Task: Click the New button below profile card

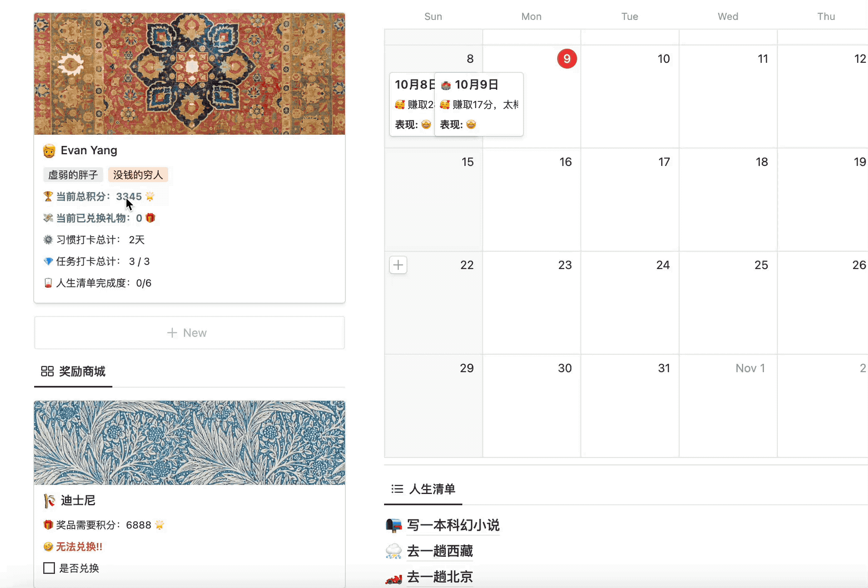Action: [189, 333]
